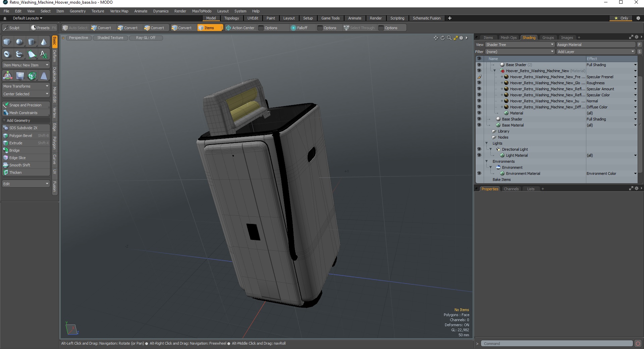Switch to the Mesh Ops tab
This screenshot has height=349, width=644.
[x=508, y=38]
